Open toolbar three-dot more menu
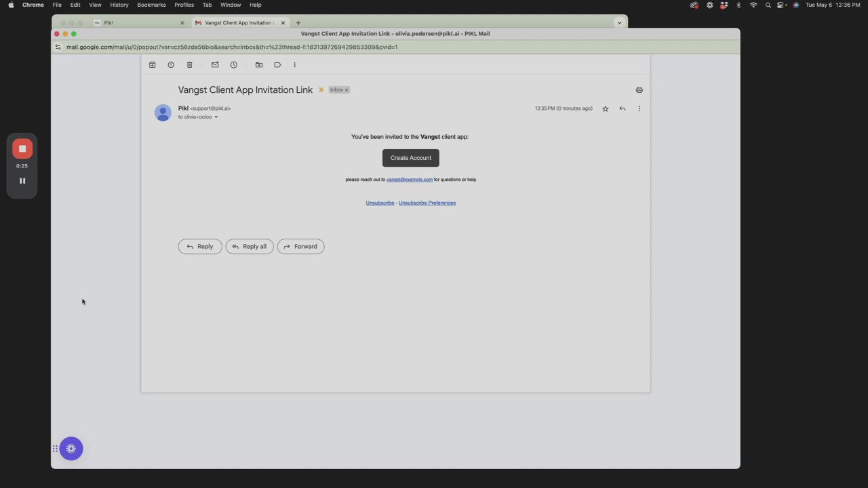 click(x=294, y=65)
